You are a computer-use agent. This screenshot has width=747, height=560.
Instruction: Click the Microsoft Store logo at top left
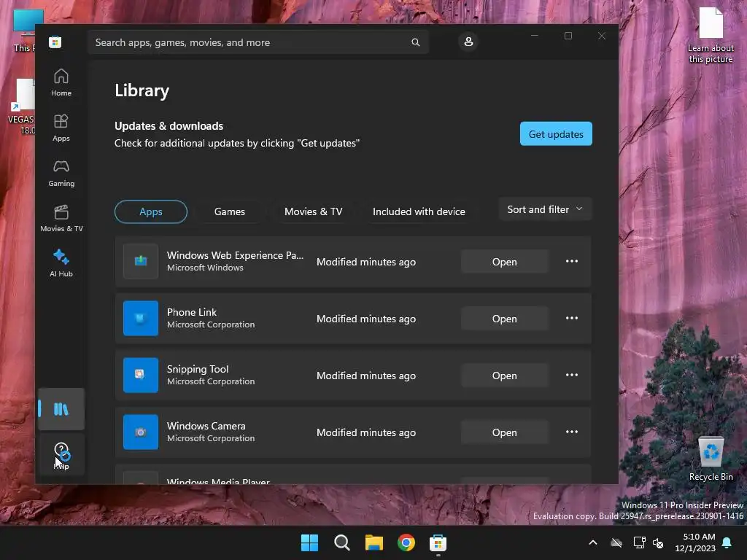pyautogui.click(x=55, y=42)
